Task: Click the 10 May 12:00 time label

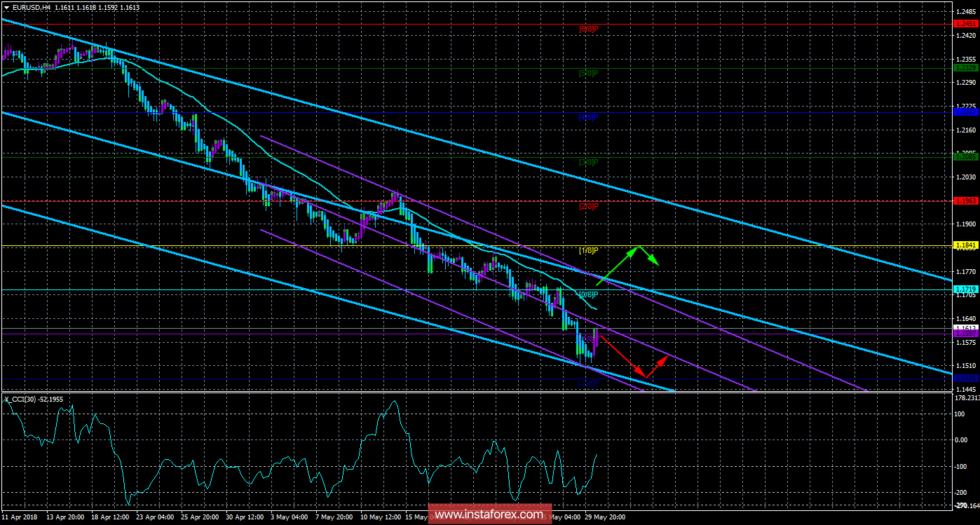Action: click(382, 518)
